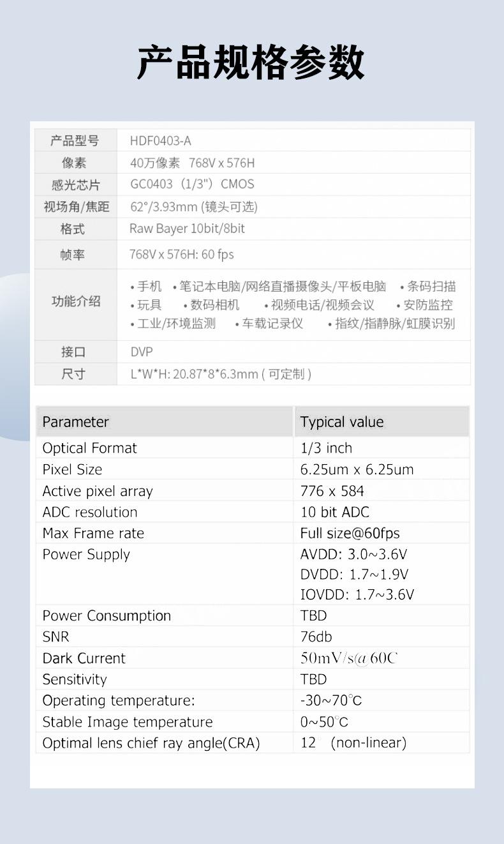
Task: Select the Optimal lens chief ray angle(CRA) row
Action: [x=253, y=743]
